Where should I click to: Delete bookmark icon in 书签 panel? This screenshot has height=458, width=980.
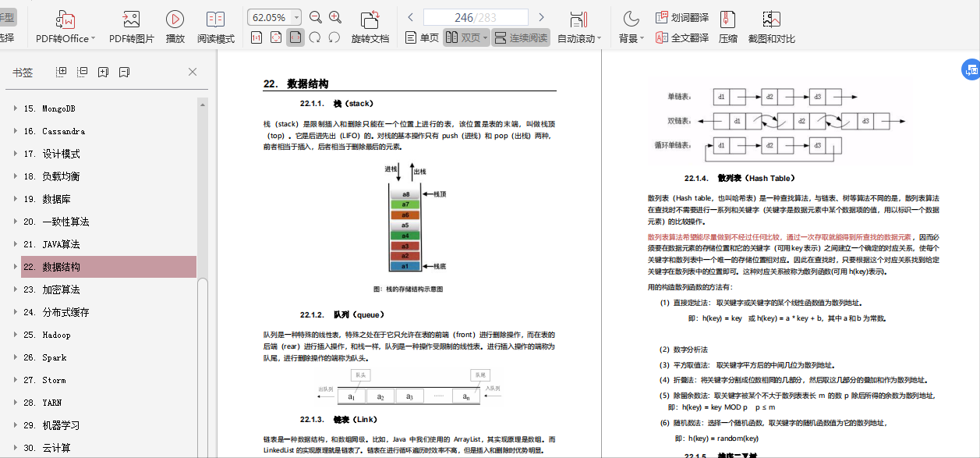pos(124,72)
